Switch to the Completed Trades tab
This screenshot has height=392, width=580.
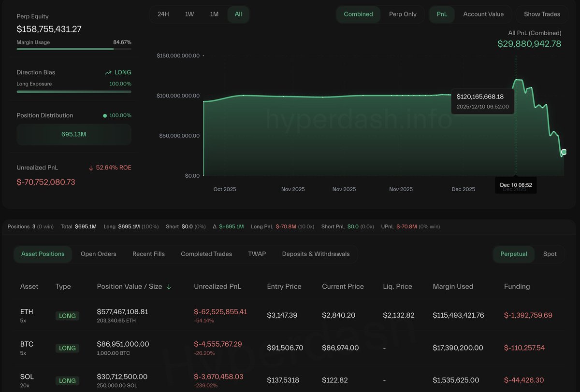(206, 253)
